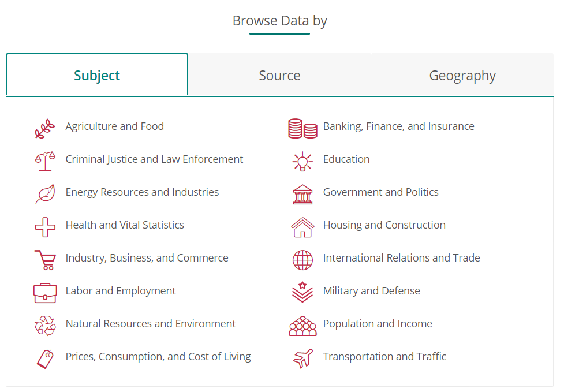Click the lightbulb Education icon
This screenshot has width=564, height=392.
click(x=302, y=161)
